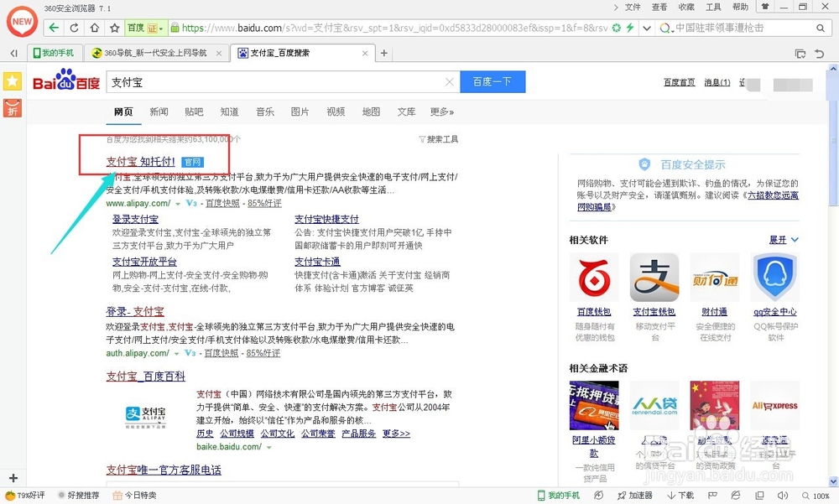Switch to the 图片 search tab
Image resolution: width=839 pixels, height=504 pixels.
click(x=300, y=111)
